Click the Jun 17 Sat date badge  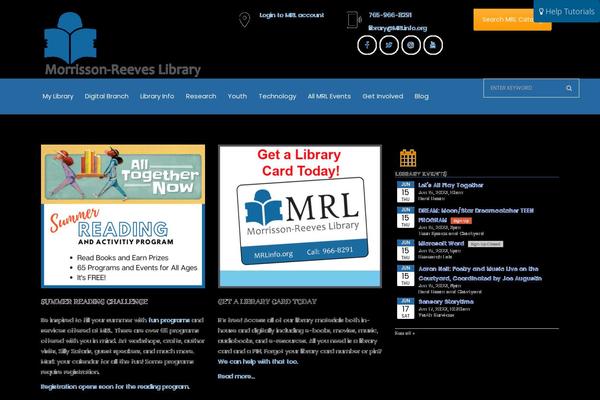[x=406, y=308]
